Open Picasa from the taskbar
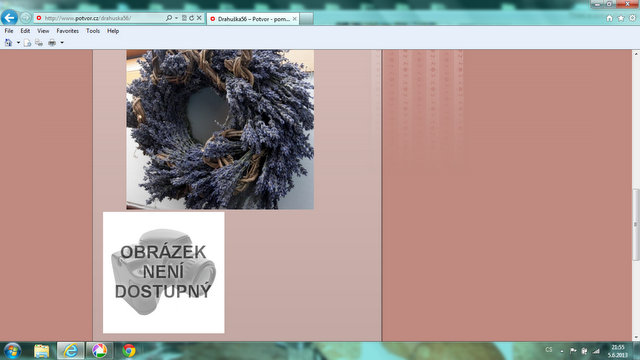Screen dimensions: 640x360 click(99, 351)
